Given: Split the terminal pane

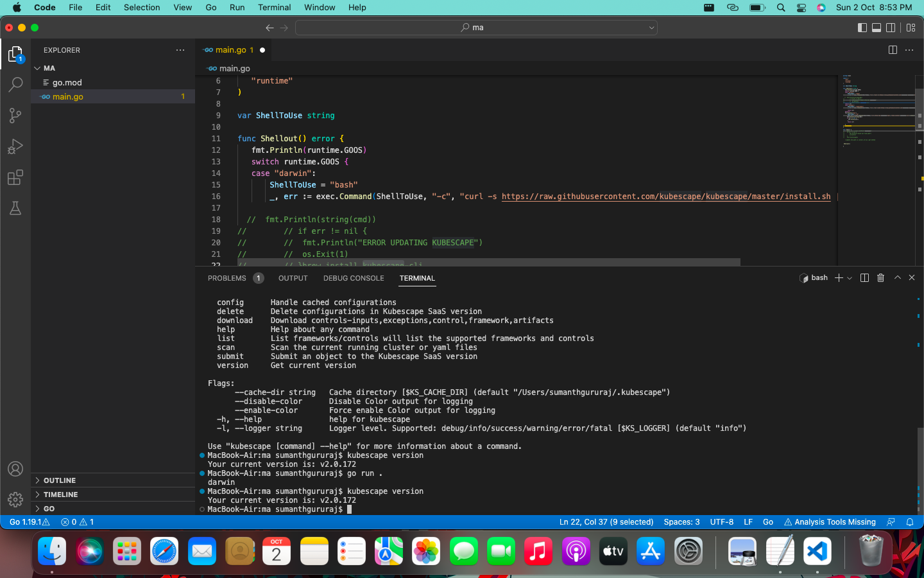Looking at the screenshot, I should 864,278.
